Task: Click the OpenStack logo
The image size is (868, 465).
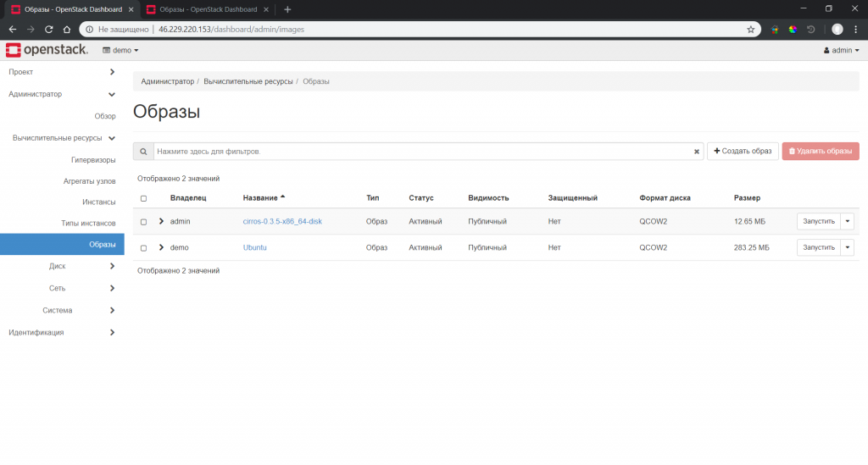Action: [47, 50]
